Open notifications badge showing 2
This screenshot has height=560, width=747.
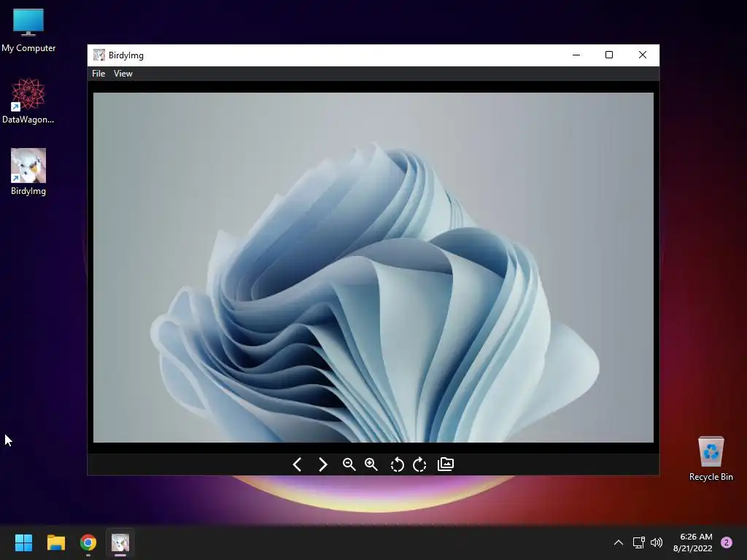[727, 542]
